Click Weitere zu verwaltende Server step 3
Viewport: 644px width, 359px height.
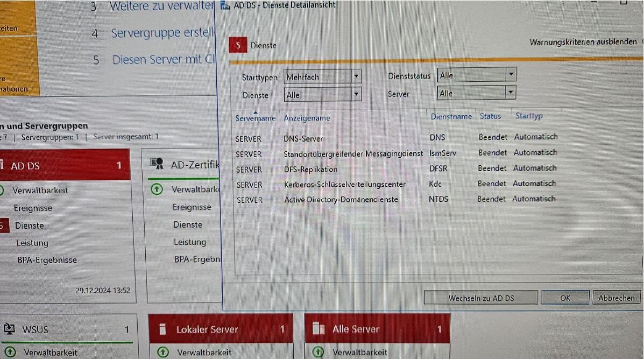point(162,6)
